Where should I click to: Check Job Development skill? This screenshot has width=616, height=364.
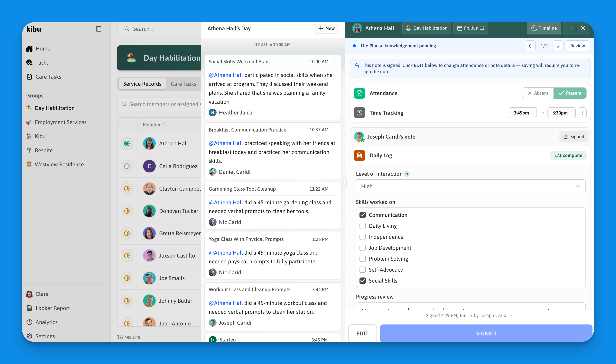[x=362, y=248]
